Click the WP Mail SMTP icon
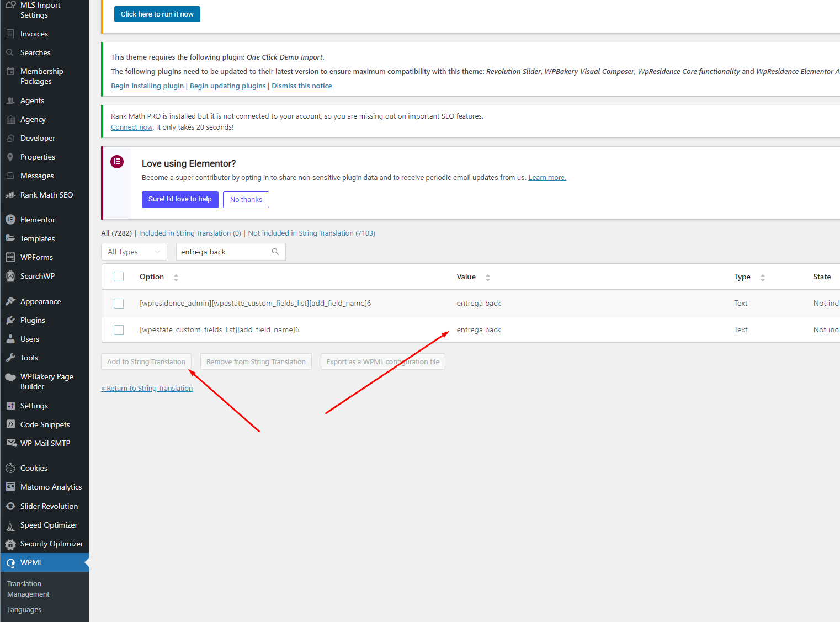The width and height of the screenshot is (840, 622). click(10, 443)
